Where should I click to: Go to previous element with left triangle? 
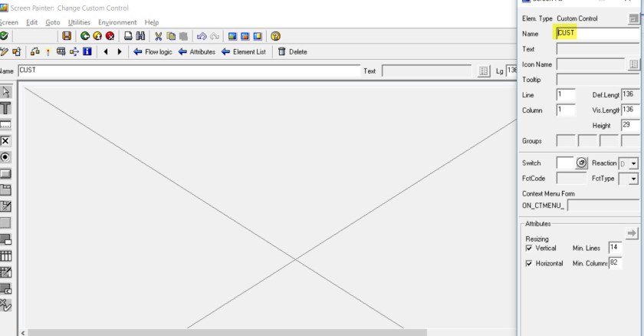pos(106,51)
